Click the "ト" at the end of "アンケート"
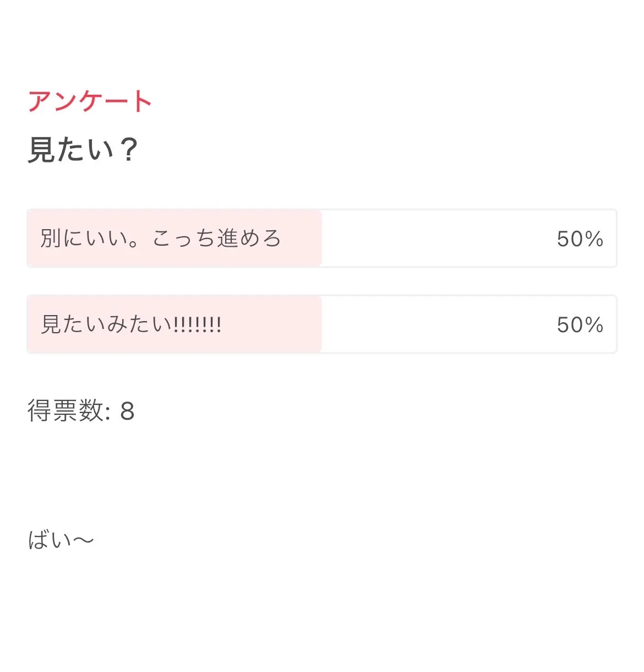 142,102
